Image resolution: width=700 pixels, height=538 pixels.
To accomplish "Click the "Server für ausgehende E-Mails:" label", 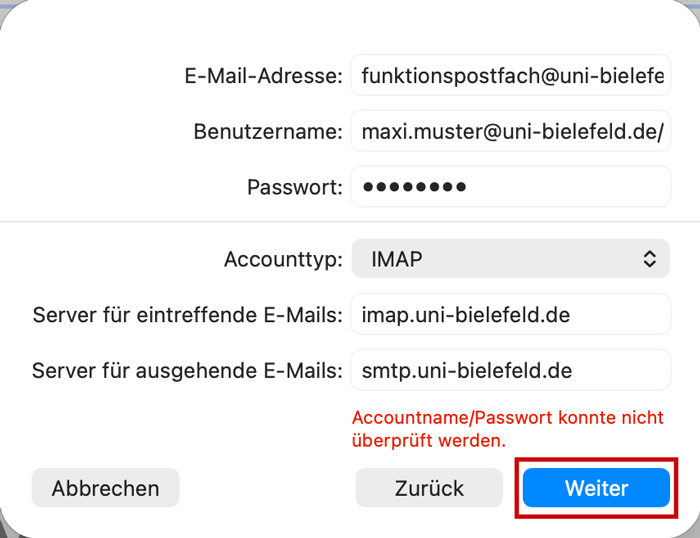I will 187,371.
